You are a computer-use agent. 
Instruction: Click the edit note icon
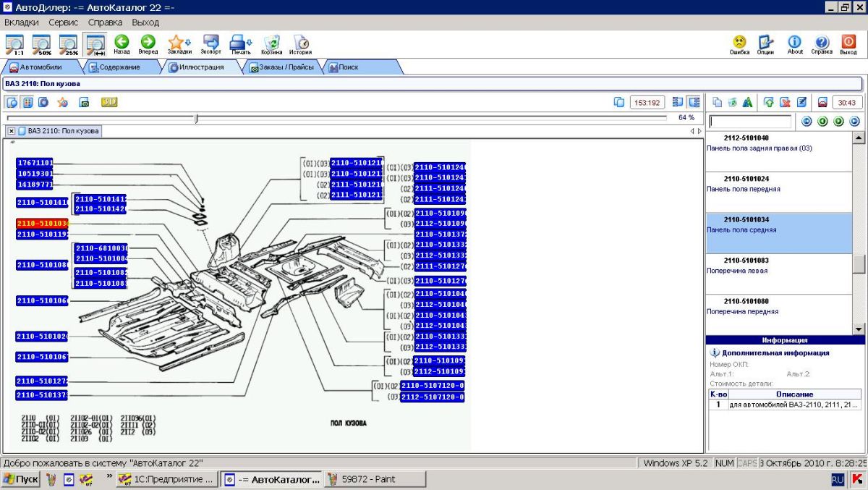801,102
